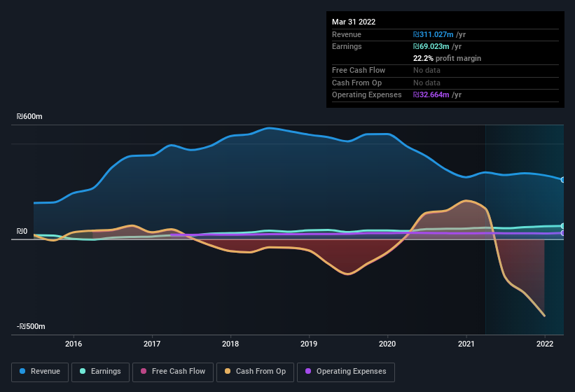Click the Free Cash Flow tooltip row label

click(x=359, y=70)
